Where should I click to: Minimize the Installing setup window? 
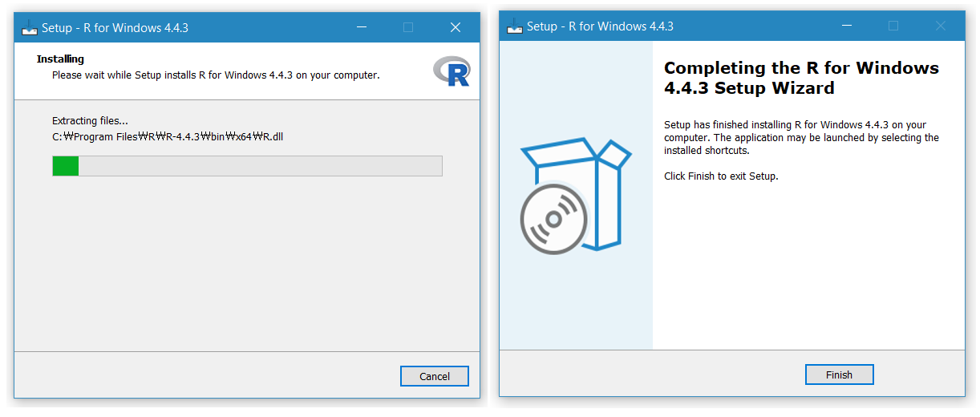[x=362, y=27]
